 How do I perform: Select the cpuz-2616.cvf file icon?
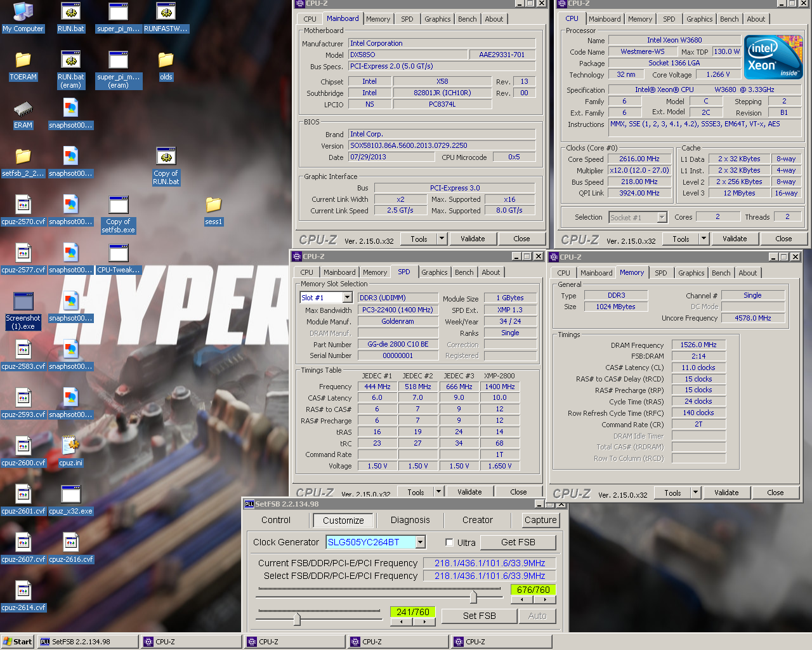pyautogui.click(x=71, y=548)
